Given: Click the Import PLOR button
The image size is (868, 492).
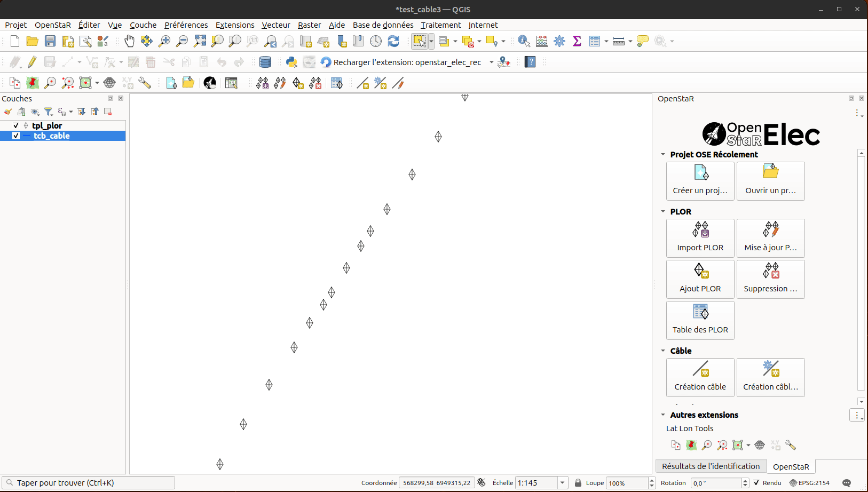Looking at the screenshot, I should point(700,238).
